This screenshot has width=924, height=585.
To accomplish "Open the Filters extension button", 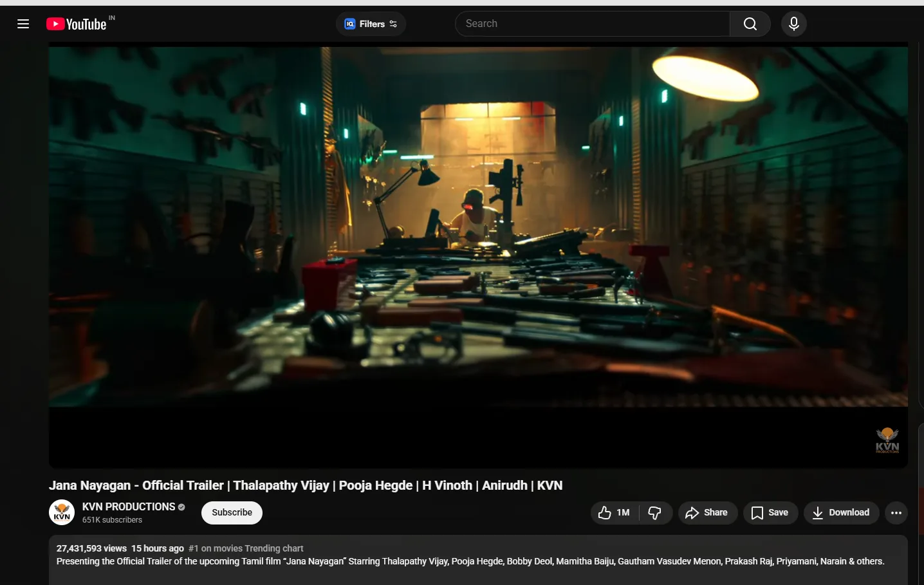I will coord(371,24).
